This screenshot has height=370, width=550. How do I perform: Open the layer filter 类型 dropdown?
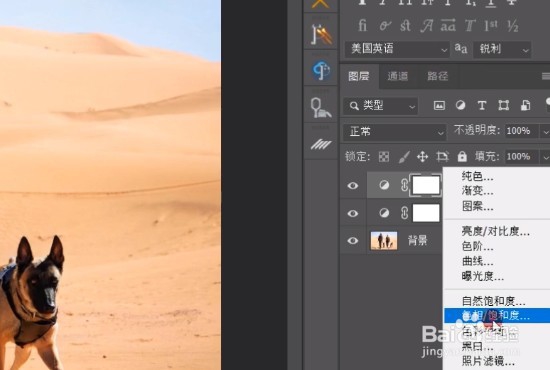pos(381,106)
